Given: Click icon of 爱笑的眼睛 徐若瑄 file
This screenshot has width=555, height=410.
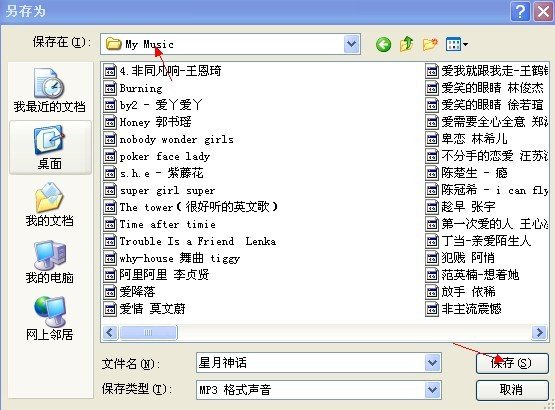Looking at the screenshot, I should pos(432,105).
